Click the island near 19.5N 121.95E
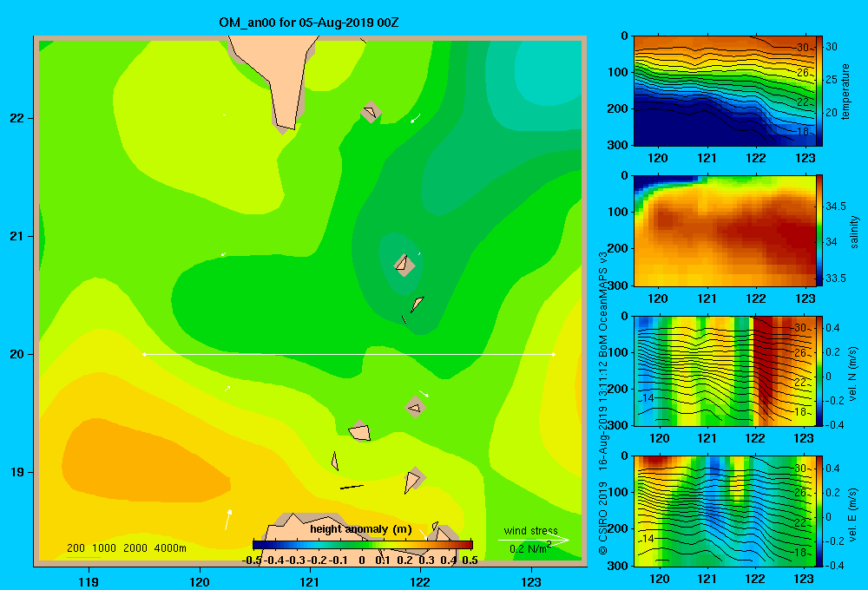Screen dimensions: 868x590 pyautogui.click(x=415, y=407)
